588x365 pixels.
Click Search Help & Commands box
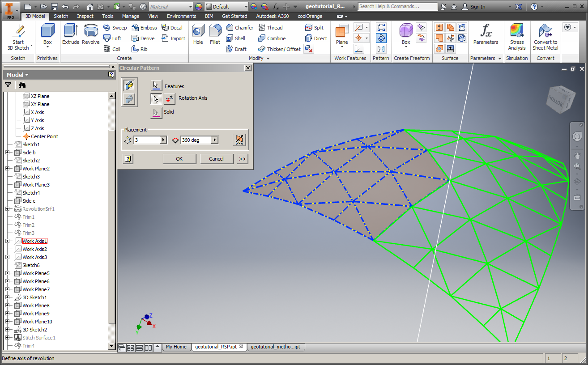(x=398, y=7)
